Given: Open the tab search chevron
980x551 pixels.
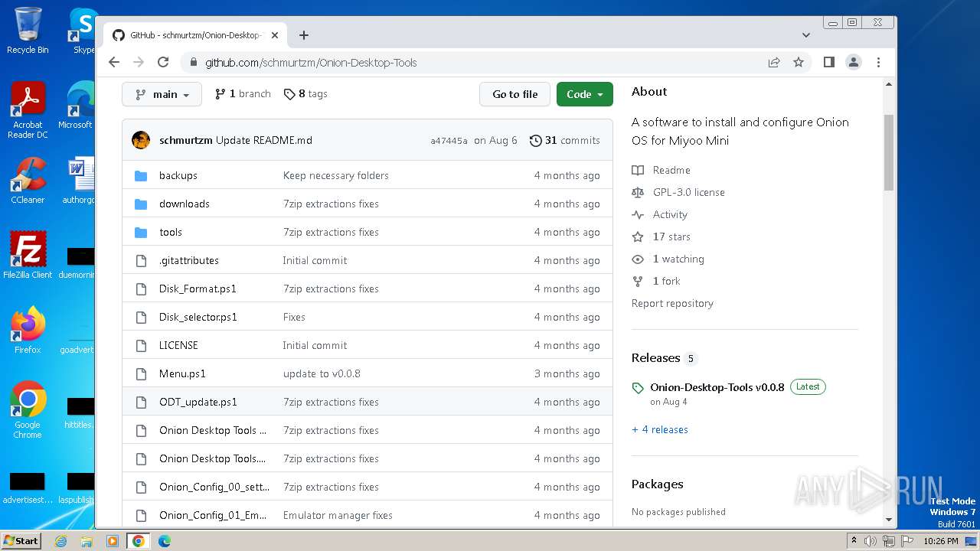Looking at the screenshot, I should [806, 35].
